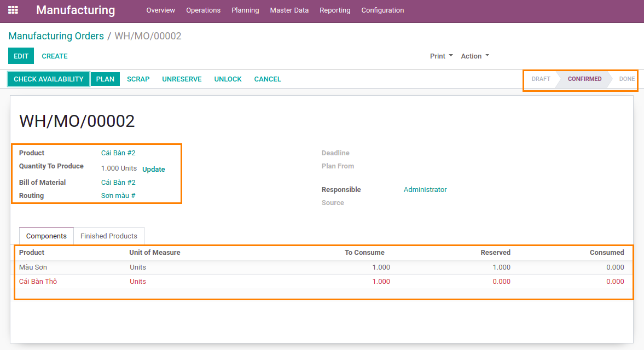Screen dimensions: 644x350
Task: Click the WH/MO/00002 order title
Action: (77, 121)
